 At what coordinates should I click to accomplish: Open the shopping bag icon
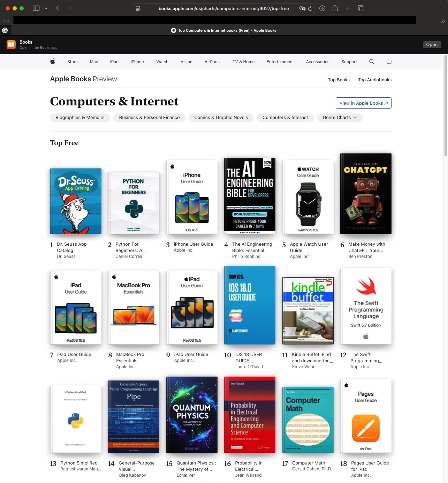point(389,61)
